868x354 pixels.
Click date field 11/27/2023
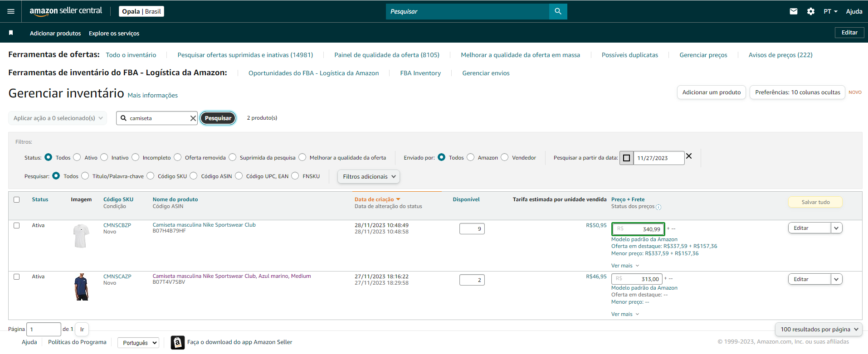659,158
